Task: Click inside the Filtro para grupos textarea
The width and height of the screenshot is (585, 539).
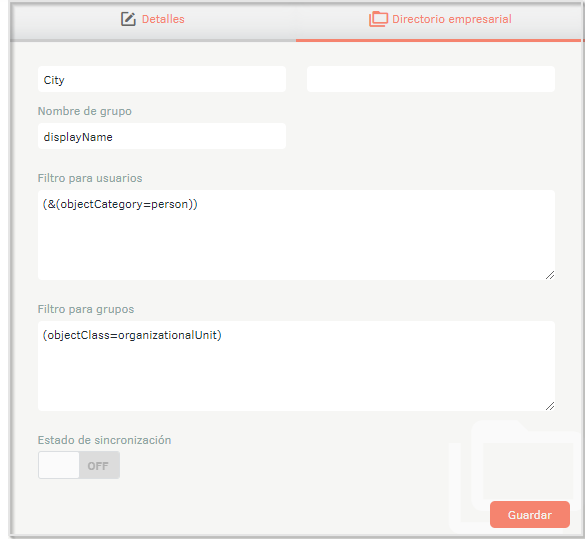Action: 296,366
